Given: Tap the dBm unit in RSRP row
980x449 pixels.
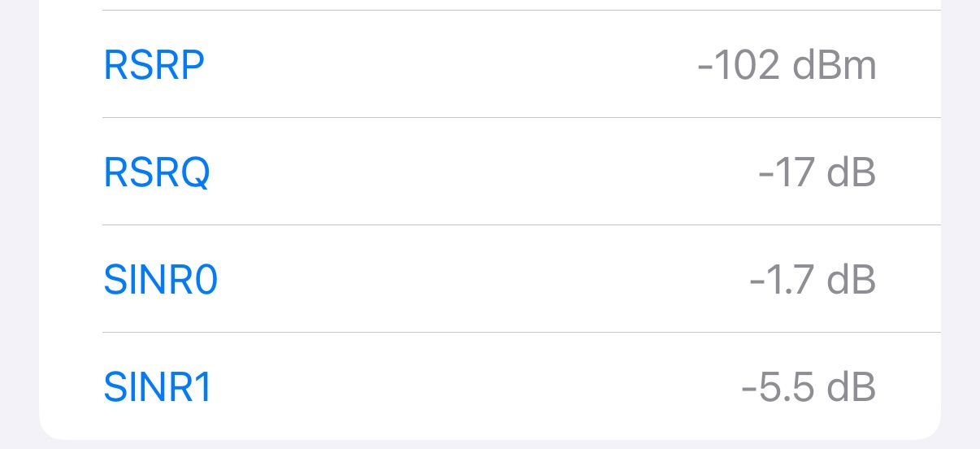Looking at the screenshot, I should (x=835, y=65).
